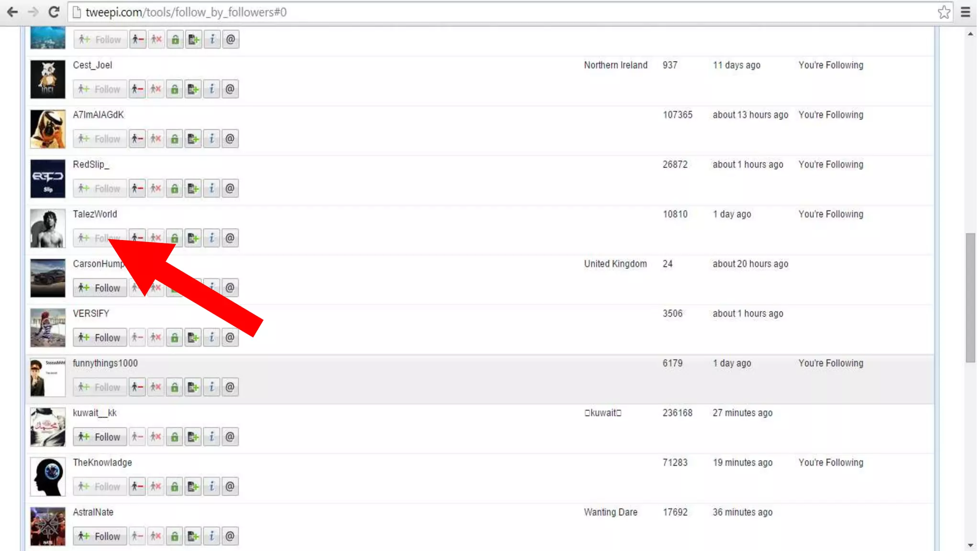
Task: Open the RedSlip_ profile avatar
Action: (x=48, y=179)
